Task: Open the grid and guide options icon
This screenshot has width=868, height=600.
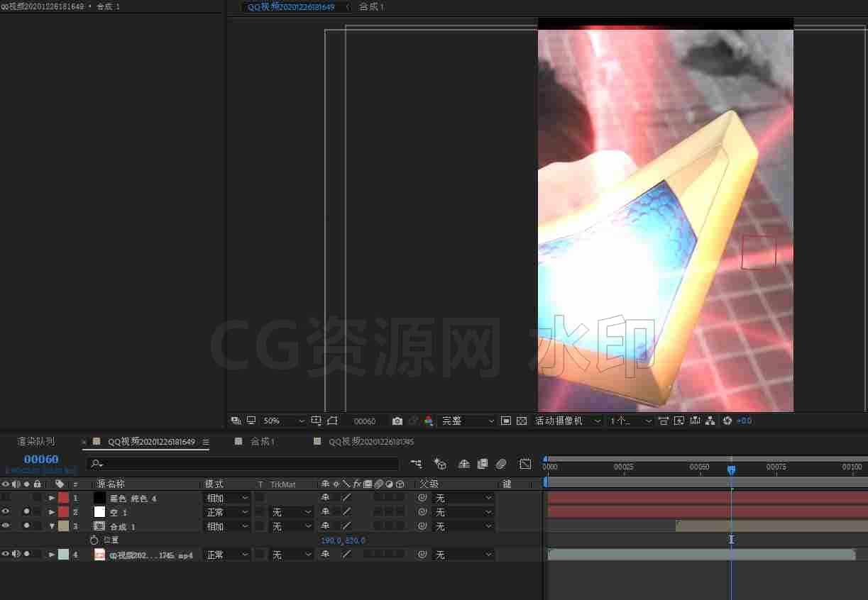Action: pyautogui.click(x=317, y=421)
